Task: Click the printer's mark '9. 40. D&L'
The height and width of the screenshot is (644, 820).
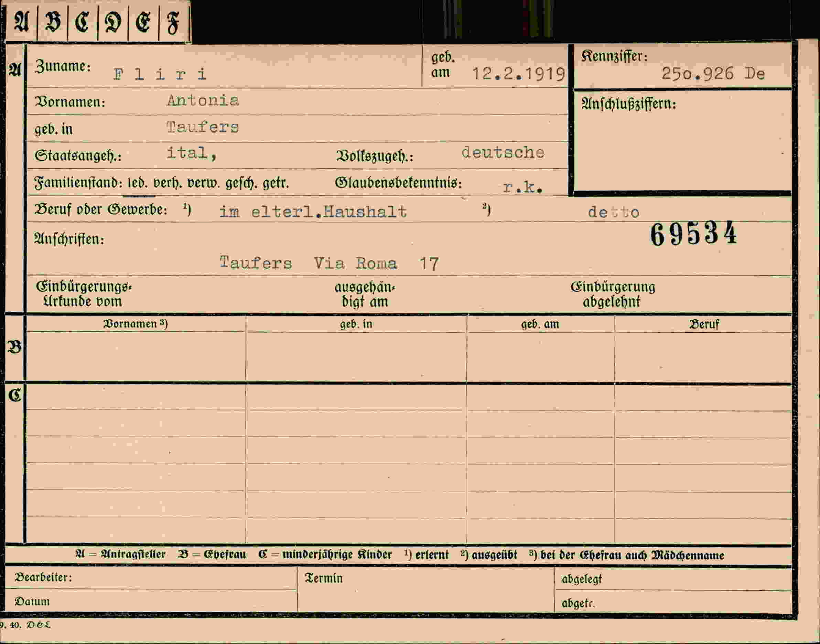Action: pos(25,625)
